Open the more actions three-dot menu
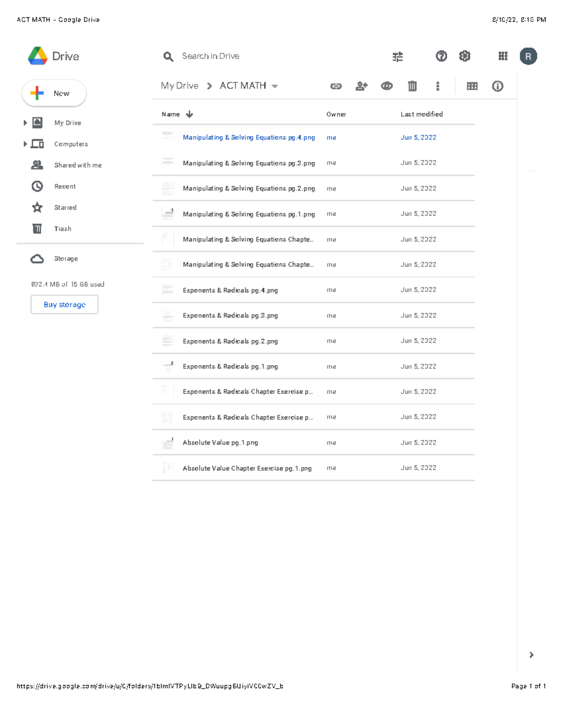The height and width of the screenshot is (728, 563). (438, 86)
